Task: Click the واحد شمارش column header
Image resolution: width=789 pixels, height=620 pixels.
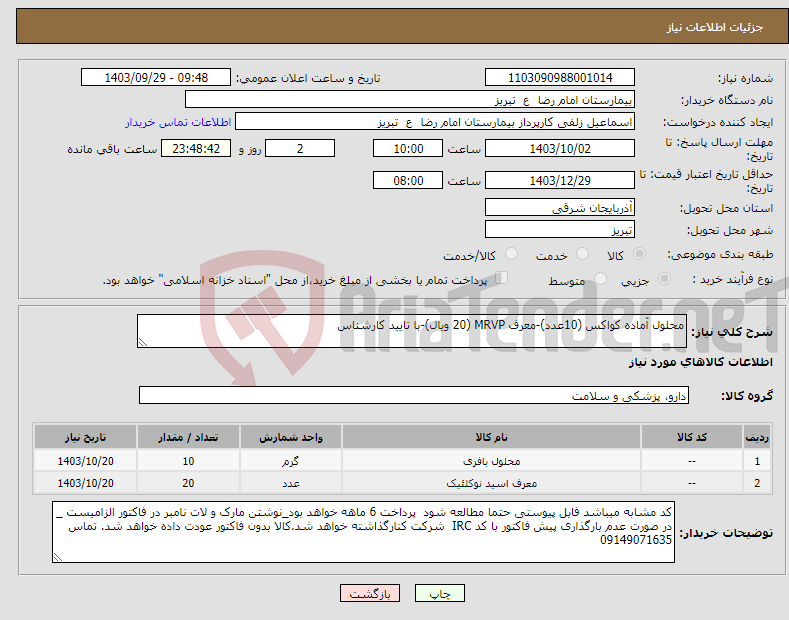Action: click(291, 437)
